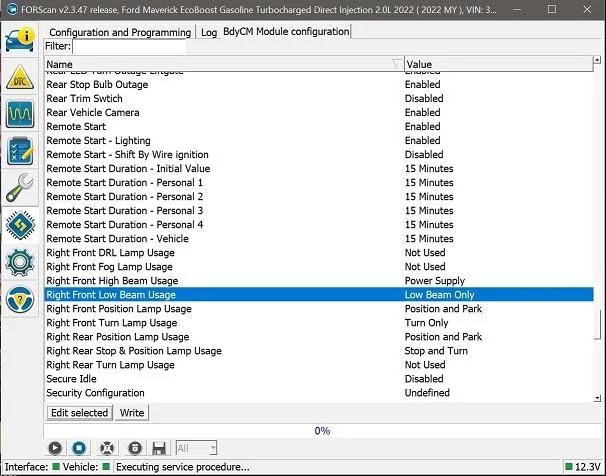Switch to Configuration and Programming tab
Image resolution: width=606 pixels, height=476 pixels.
tap(120, 32)
